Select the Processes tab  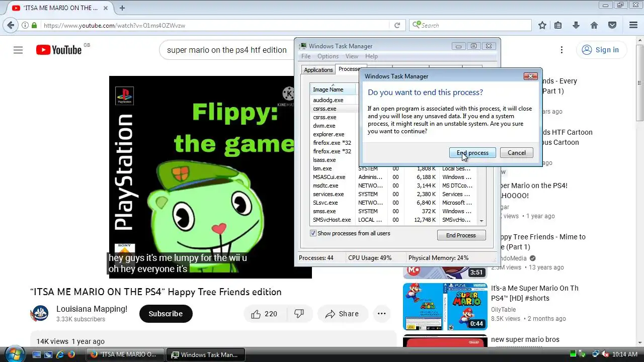tap(348, 69)
